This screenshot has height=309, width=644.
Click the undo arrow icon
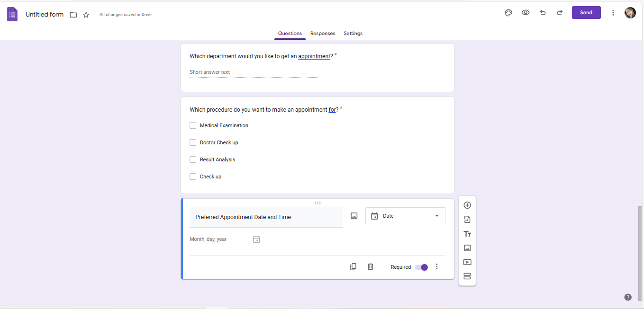(x=543, y=13)
